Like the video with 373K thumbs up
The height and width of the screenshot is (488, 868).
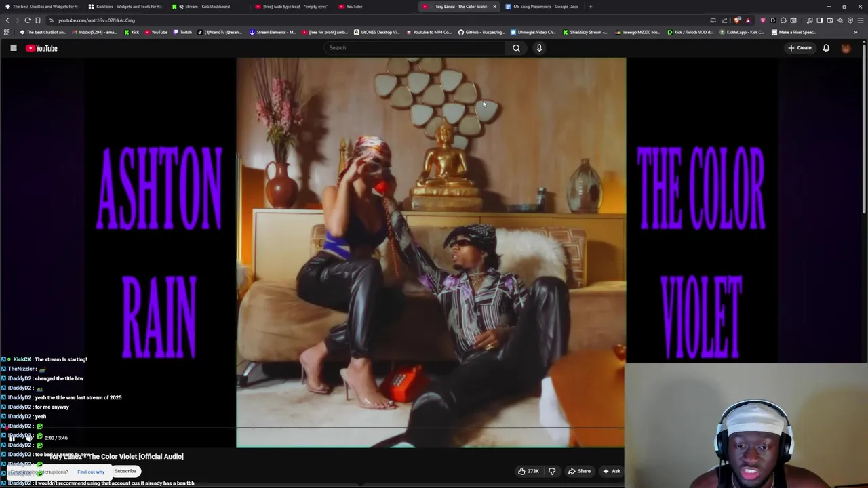[x=529, y=471]
